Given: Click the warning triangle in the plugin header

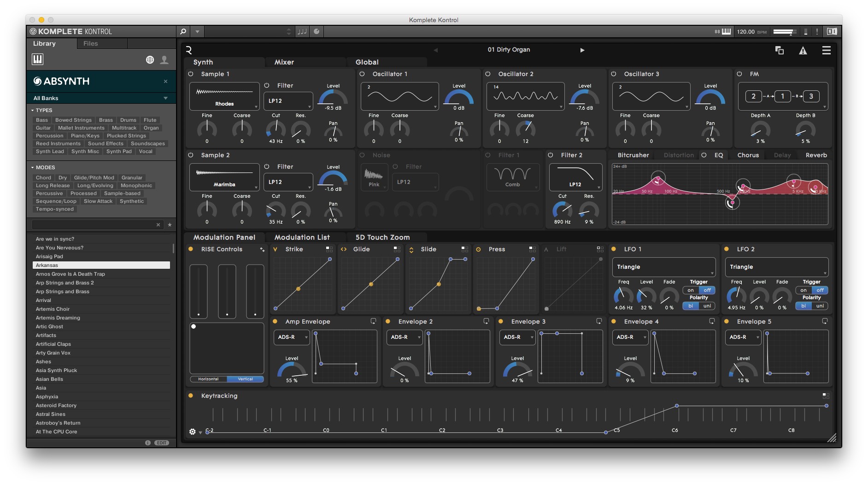Looking at the screenshot, I should (803, 51).
